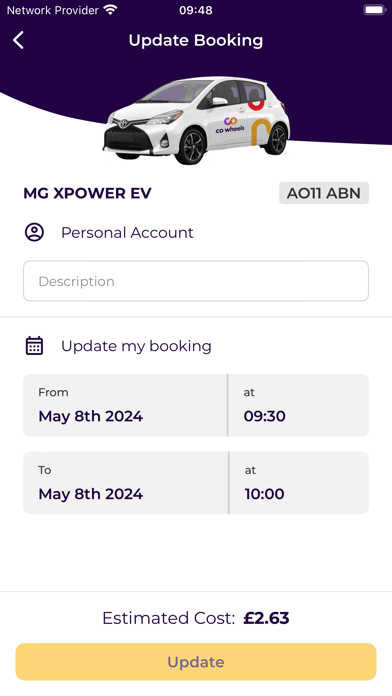Tap the Estimated Cost £2.63 amount
This screenshot has height=696, width=392.
[266, 618]
